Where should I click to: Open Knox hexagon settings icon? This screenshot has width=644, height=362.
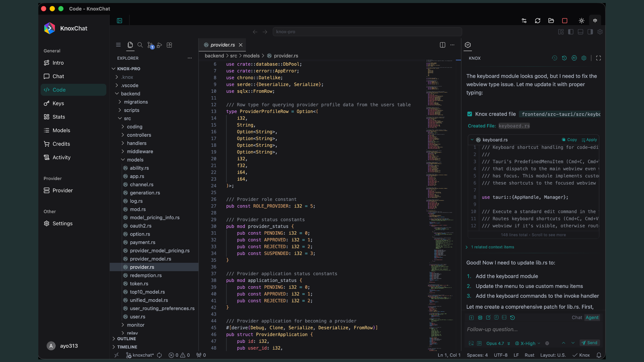click(x=584, y=58)
